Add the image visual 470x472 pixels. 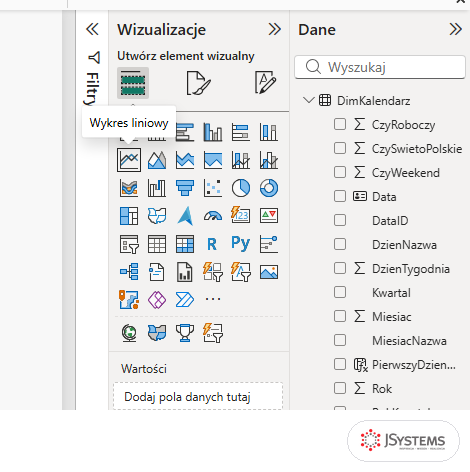pyautogui.click(x=269, y=272)
